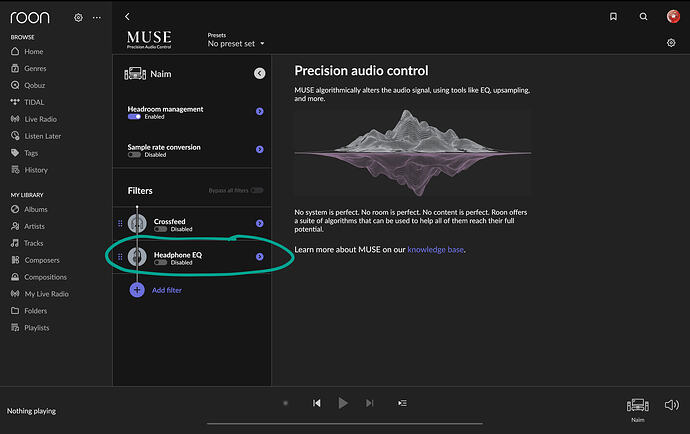
Task: Enable the Crossfeed filter switch
Action: (x=161, y=229)
